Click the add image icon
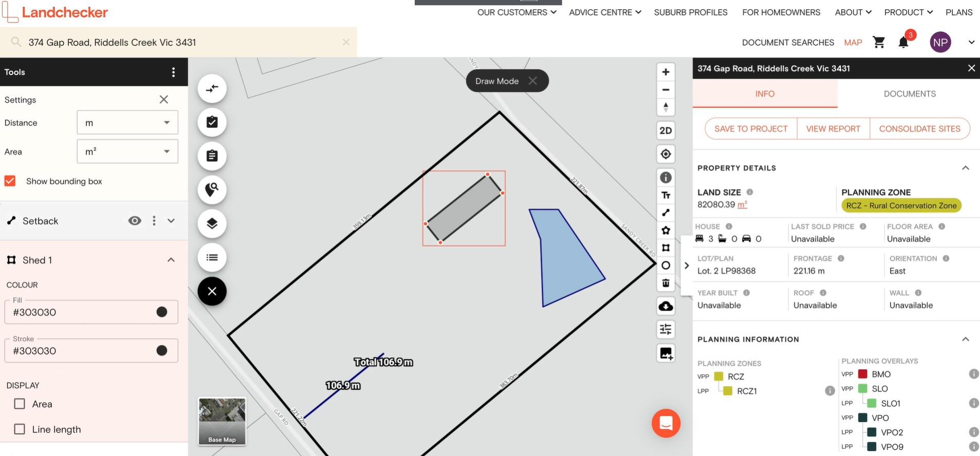The width and height of the screenshot is (980, 456). (x=665, y=353)
